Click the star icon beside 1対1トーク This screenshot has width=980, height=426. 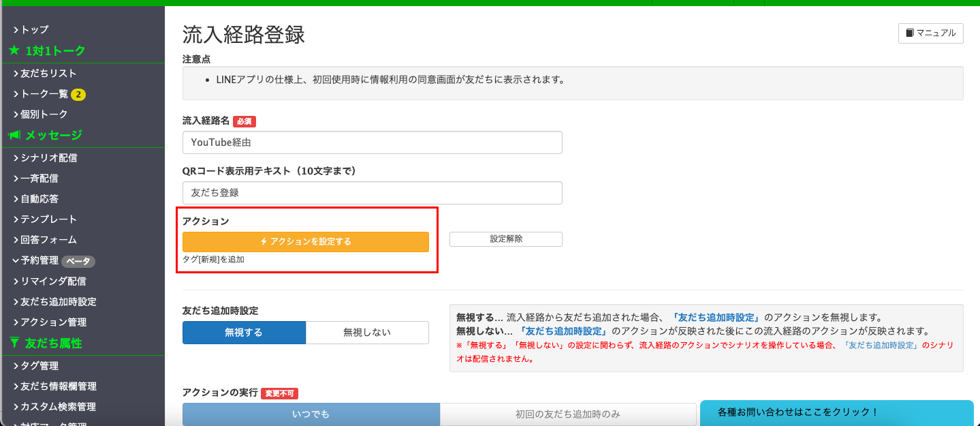[14, 51]
